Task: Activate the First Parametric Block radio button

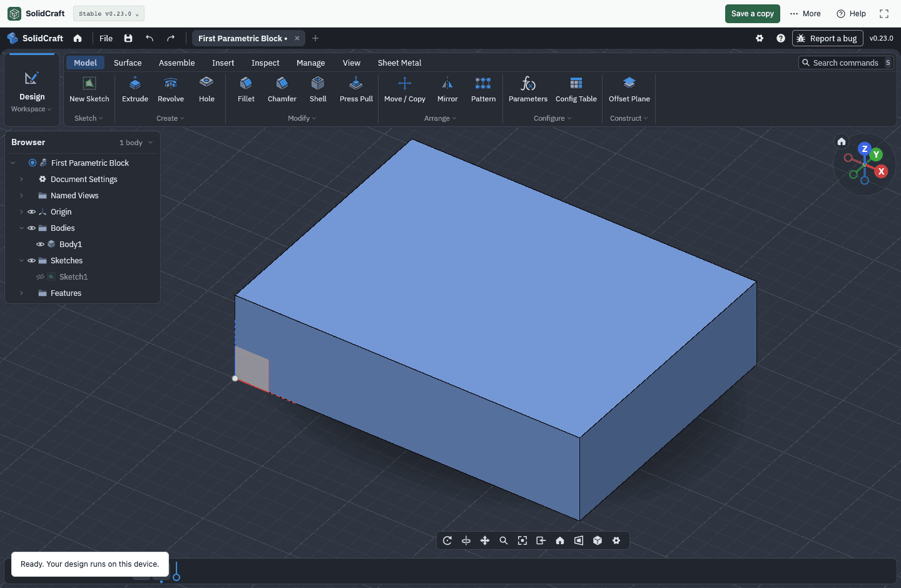Action: (33, 163)
